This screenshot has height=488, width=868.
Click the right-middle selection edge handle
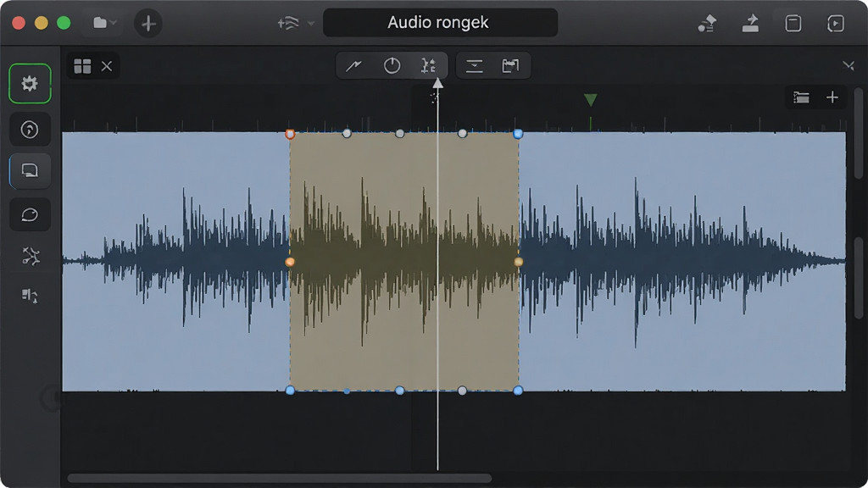519,262
